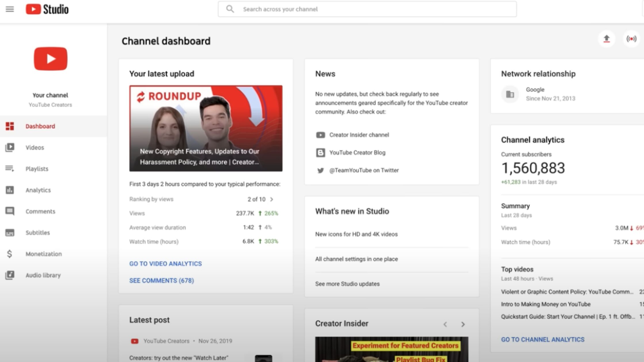Open the 'YouTube Creator Blog' link

pyautogui.click(x=357, y=153)
